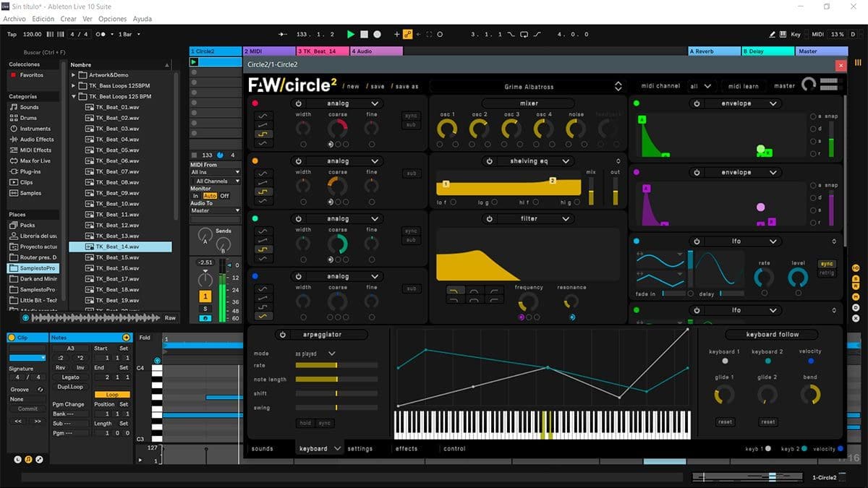868x488 pixels.
Task: Toggle the filter power button
Action: pyautogui.click(x=489, y=219)
